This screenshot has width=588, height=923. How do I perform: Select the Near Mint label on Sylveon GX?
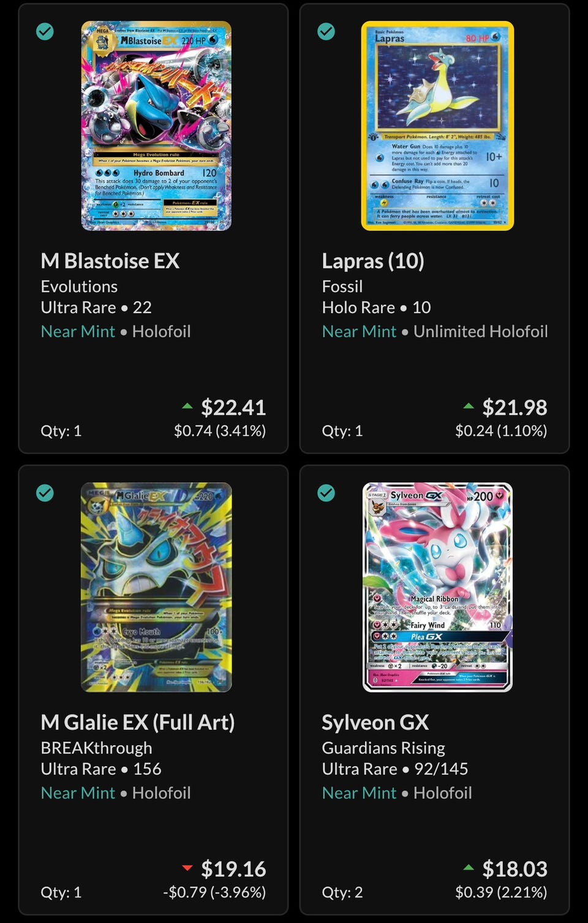[x=360, y=793]
